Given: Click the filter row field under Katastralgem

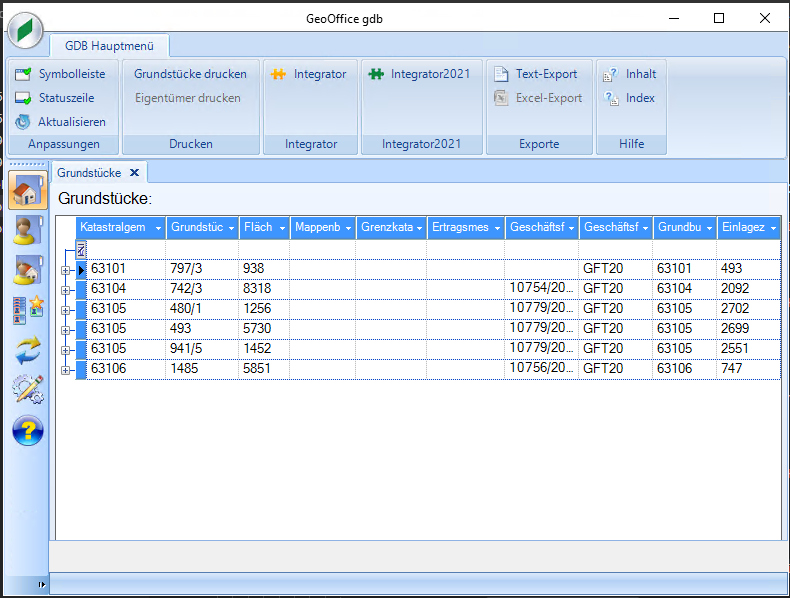Looking at the screenshot, I should pos(126,249).
